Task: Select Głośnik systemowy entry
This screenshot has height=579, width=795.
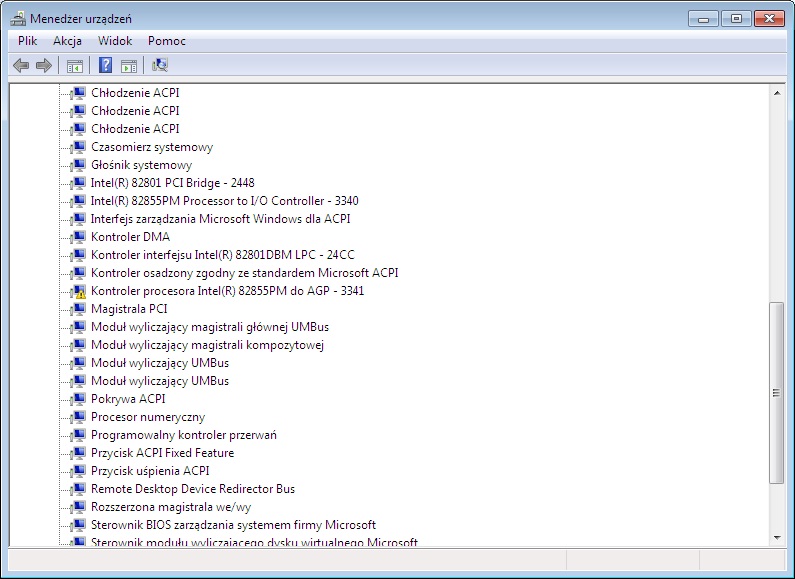Action: (141, 165)
